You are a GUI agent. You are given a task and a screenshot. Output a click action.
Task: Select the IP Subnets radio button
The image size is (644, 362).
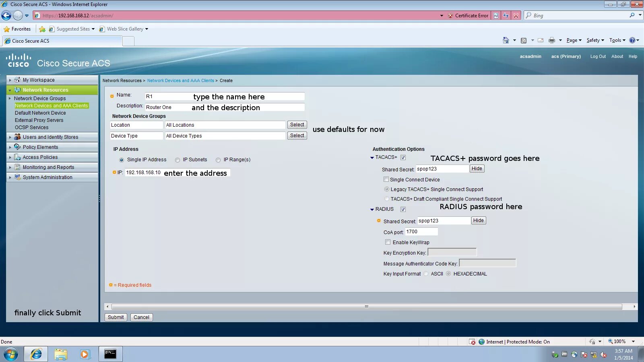tap(178, 160)
